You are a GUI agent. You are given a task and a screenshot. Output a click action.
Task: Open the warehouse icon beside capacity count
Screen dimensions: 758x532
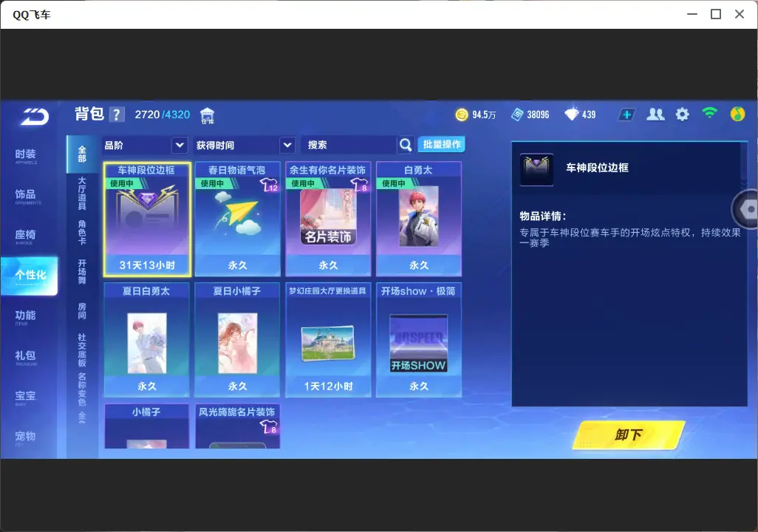(207, 115)
